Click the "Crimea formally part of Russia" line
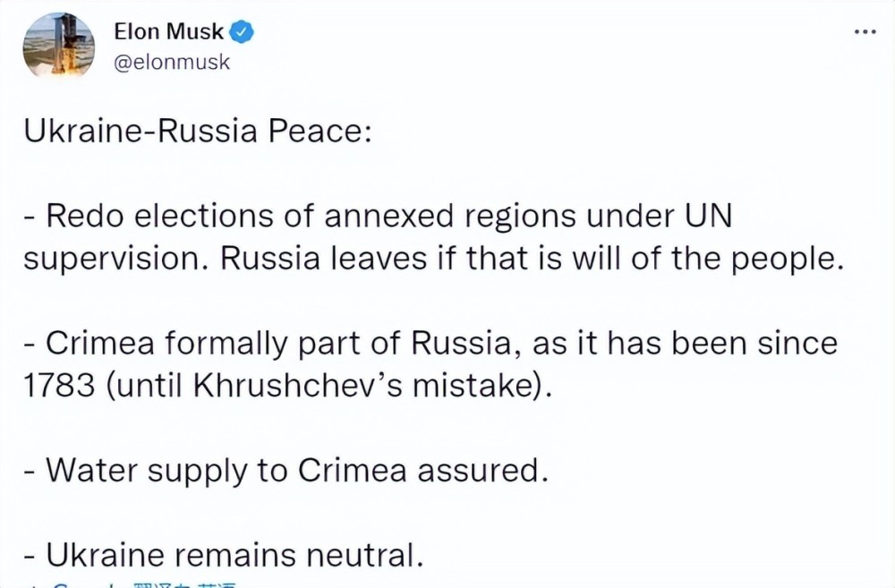 [x=430, y=344]
